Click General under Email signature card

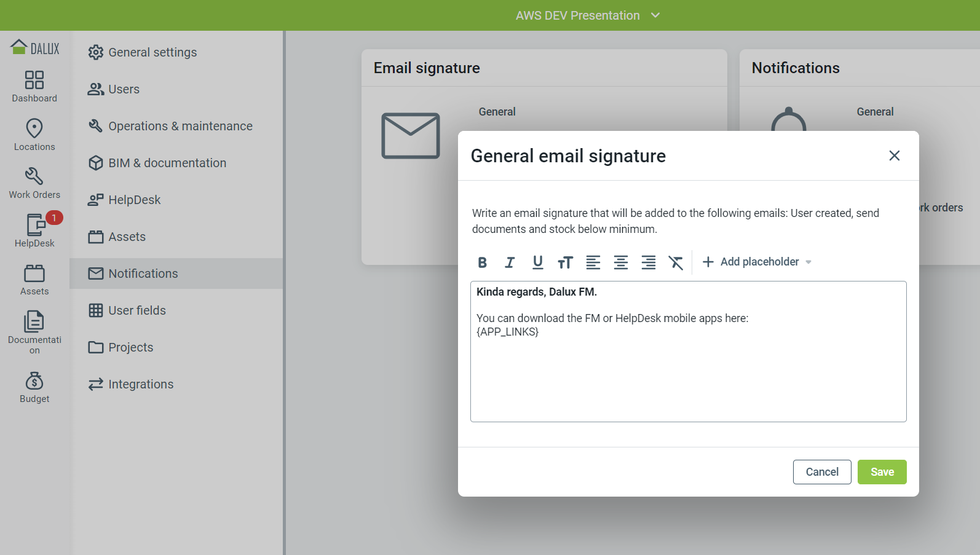click(x=497, y=112)
